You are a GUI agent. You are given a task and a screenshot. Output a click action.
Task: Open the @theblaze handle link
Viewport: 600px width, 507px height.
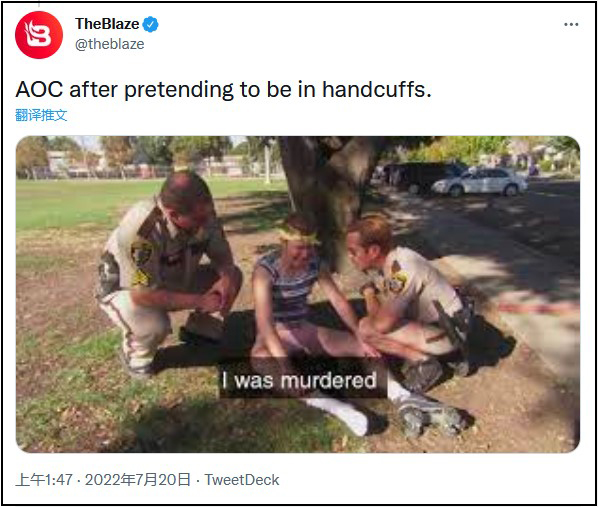(110, 44)
